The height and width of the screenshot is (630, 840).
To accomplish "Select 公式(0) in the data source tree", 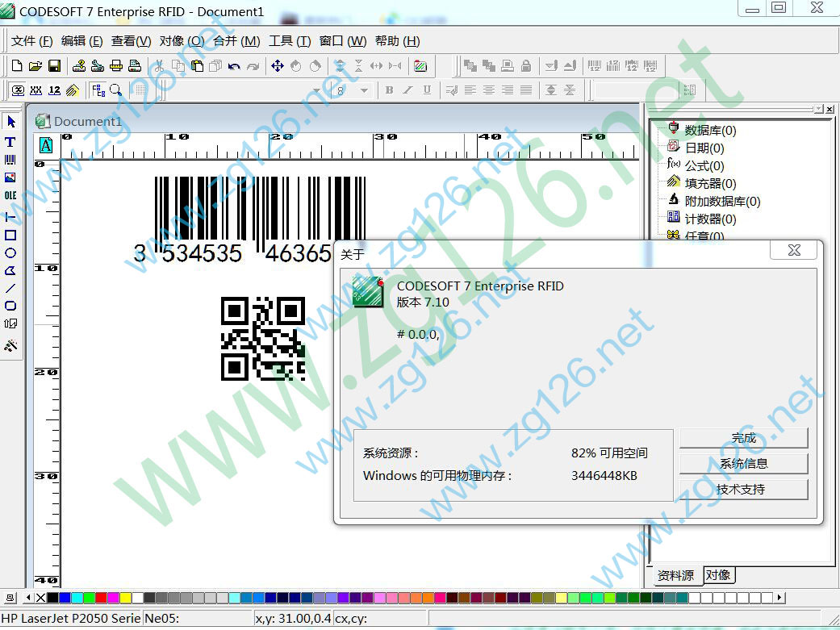I will (x=704, y=166).
